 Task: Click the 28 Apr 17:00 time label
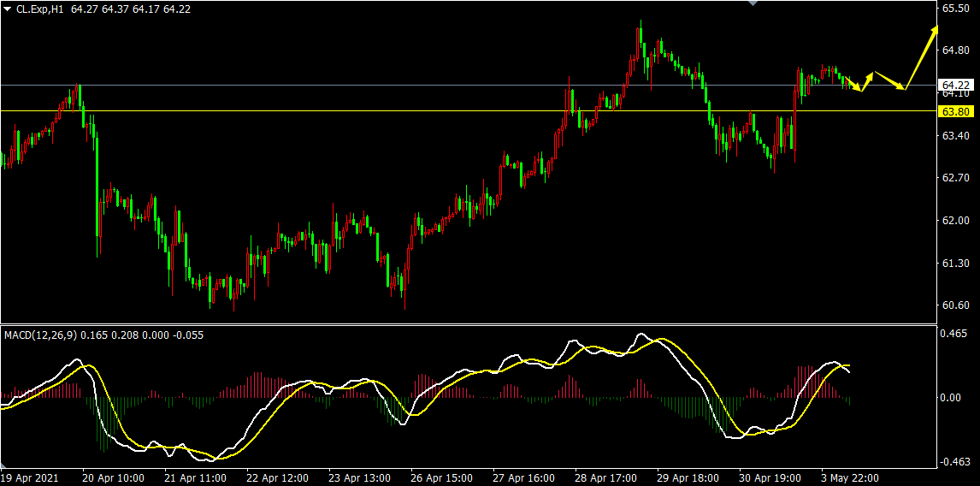(x=604, y=477)
